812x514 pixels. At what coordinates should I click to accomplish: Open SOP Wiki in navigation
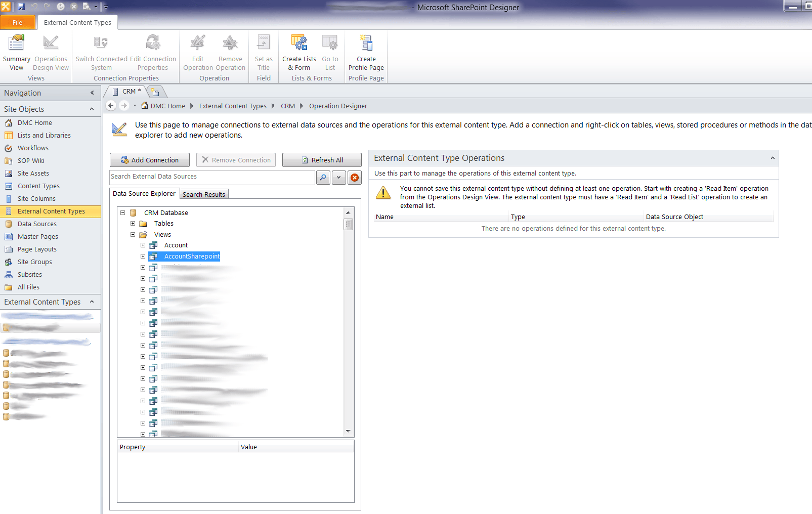pyautogui.click(x=31, y=161)
